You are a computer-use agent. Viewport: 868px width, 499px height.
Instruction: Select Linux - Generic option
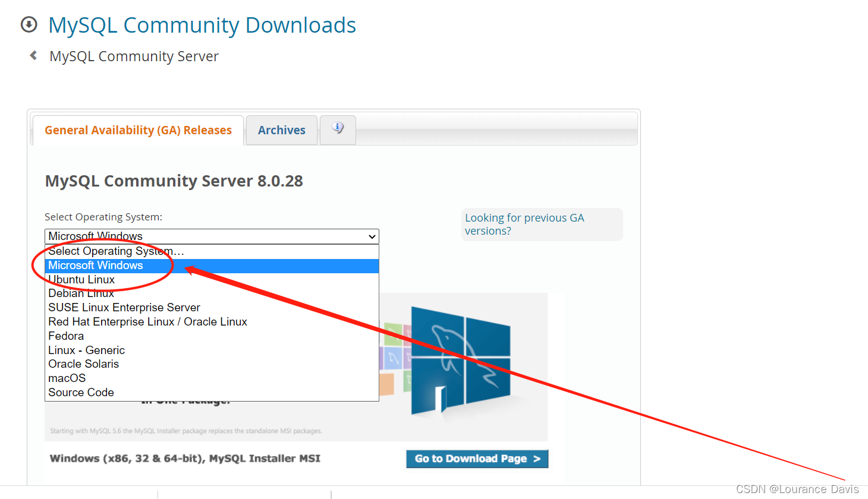point(212,350)
